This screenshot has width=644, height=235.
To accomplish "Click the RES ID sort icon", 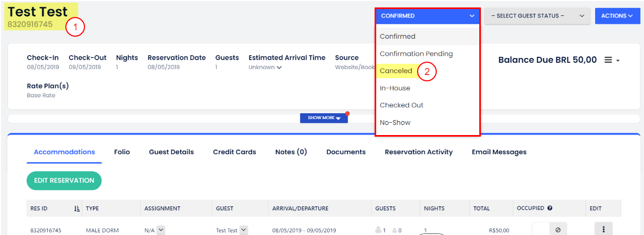I will point(78,208).
